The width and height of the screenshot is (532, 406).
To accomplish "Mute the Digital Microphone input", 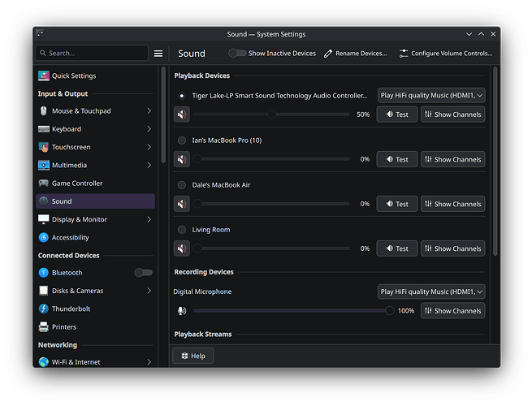I will coord(182,310).
